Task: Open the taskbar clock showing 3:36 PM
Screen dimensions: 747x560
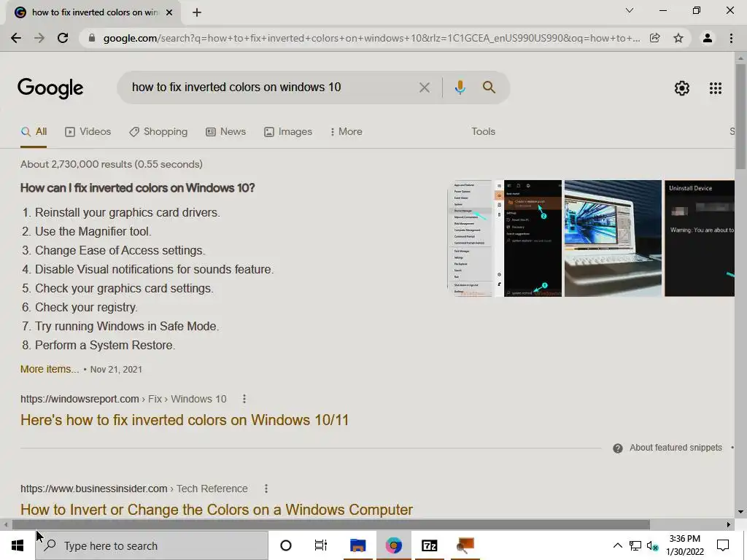Action: [x=685, y=545]
